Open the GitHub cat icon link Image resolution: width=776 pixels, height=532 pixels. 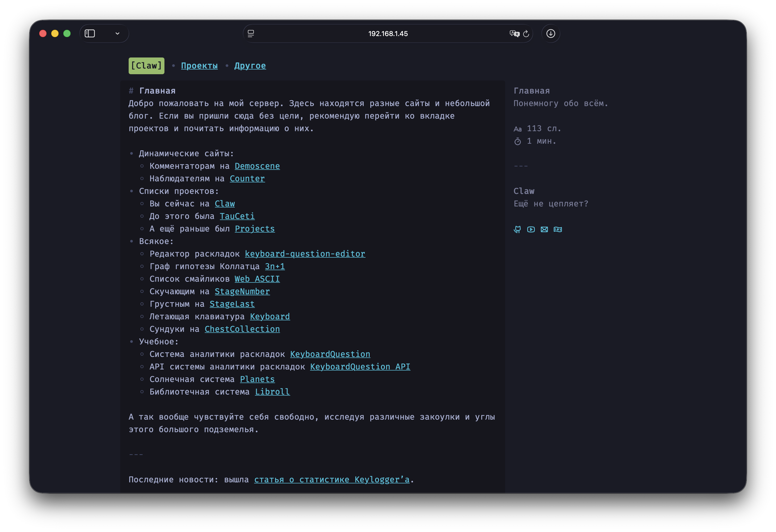[517, 229]
